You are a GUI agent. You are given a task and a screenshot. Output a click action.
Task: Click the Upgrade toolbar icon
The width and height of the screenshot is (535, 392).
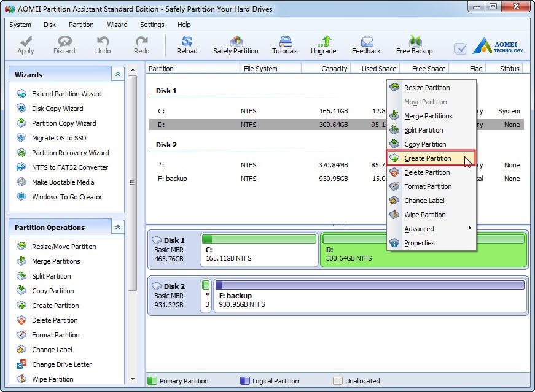coord(324,45)
